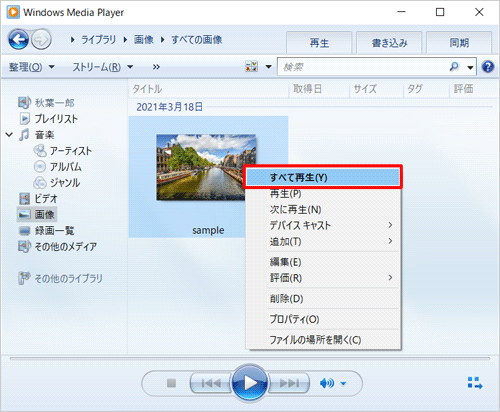Viewport: 500px width, 412px height.
Task: Mute sound with the speaker icon
Action: click(327, 383)
